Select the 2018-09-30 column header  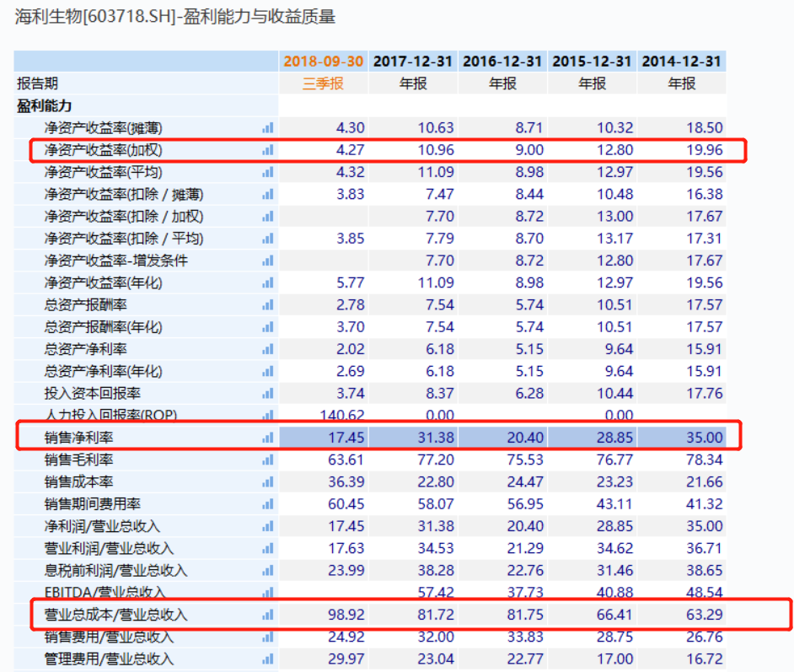323,62
